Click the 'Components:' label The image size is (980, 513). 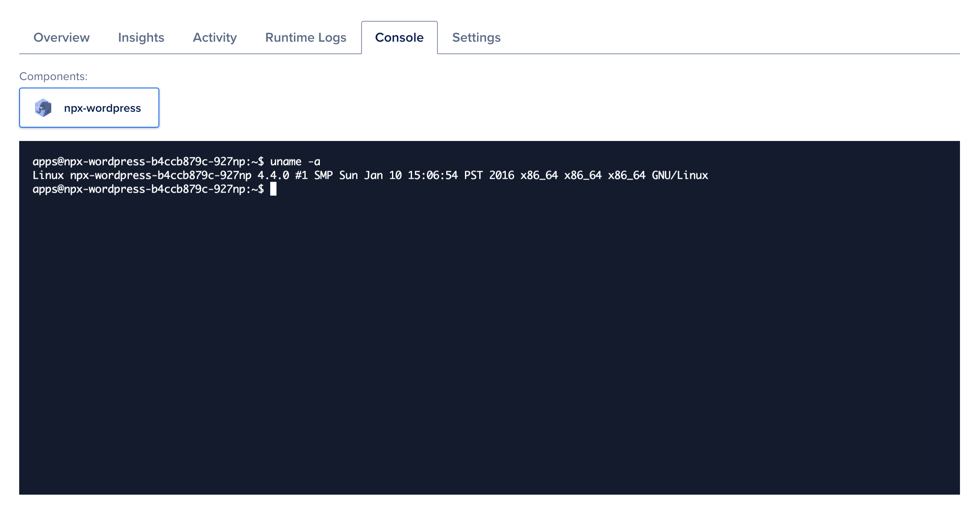[x=53, y=76]
